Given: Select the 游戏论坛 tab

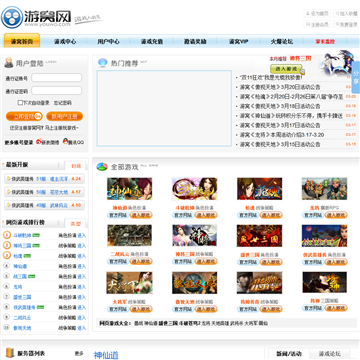Looking at the screenshot, I should (x=329, y=354).
